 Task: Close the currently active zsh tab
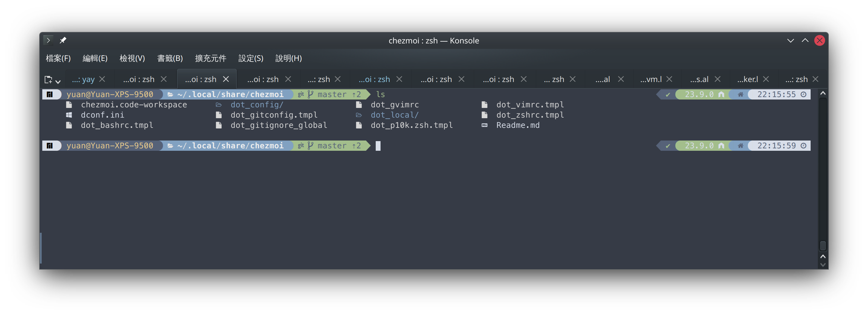(x=226, y=79)
